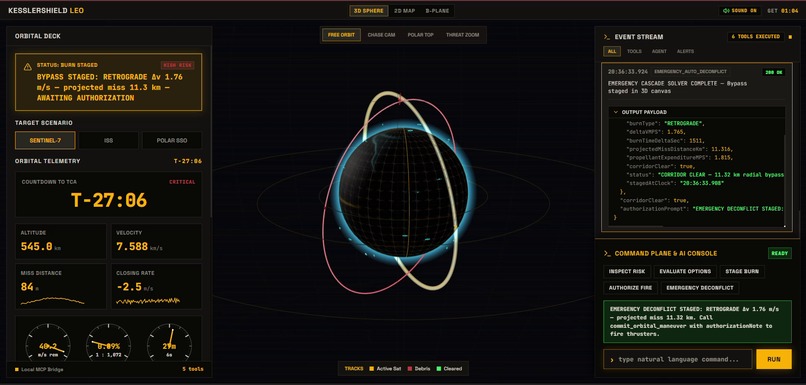Image resolution: width=806 pixels, height=385 pixels.
Task: Click the Miss Distance sparkline card
Action: 61,286
